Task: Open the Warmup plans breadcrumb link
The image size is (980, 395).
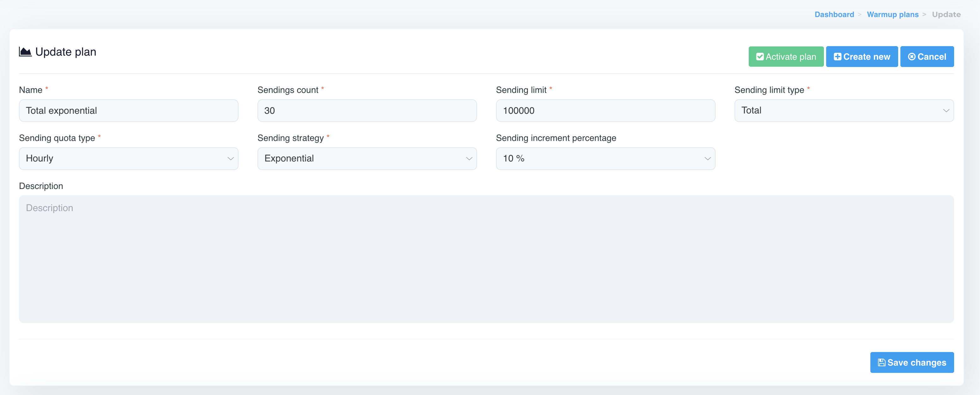Action: pyautogui.click(x=892, y=15)
